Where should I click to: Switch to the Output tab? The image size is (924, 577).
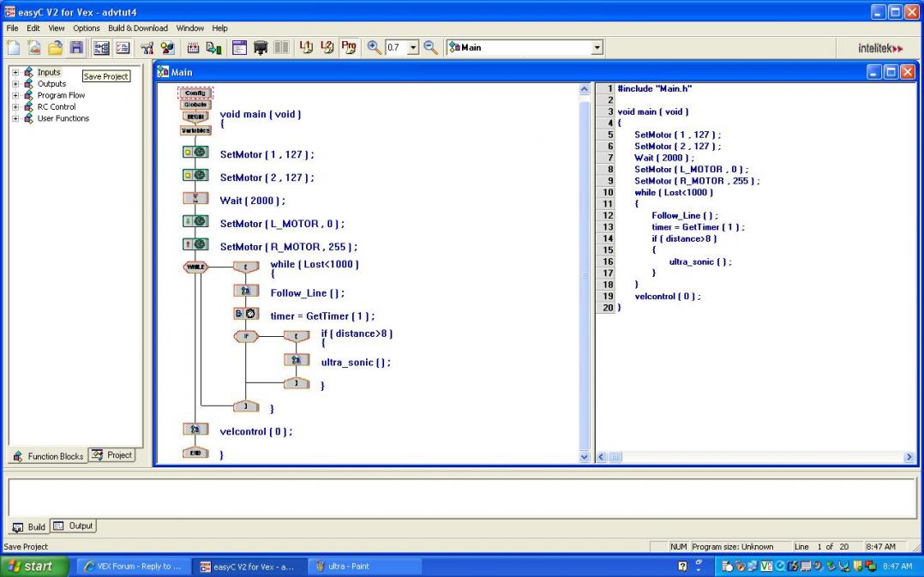coord(74,526)
